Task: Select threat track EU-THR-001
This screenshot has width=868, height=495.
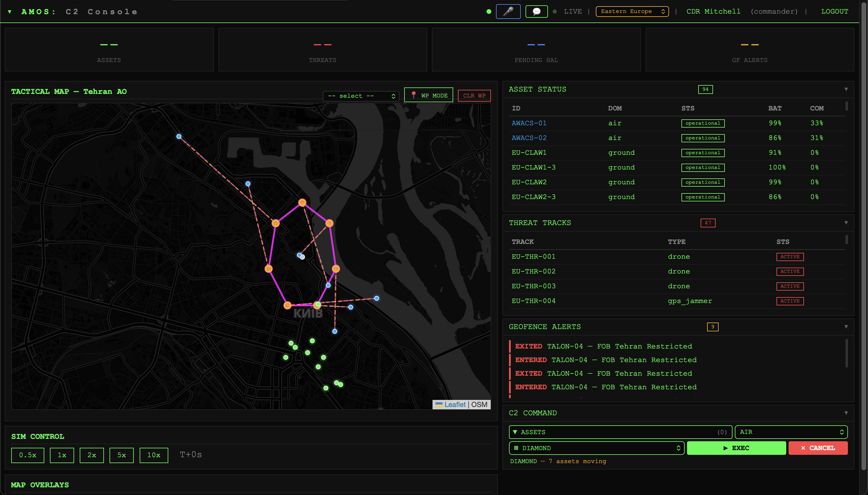Action: 533,257
